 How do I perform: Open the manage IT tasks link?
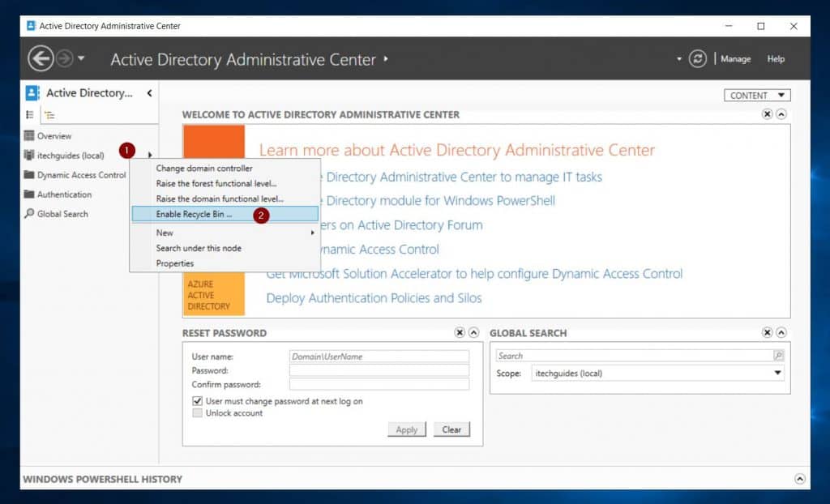point(461,177)
